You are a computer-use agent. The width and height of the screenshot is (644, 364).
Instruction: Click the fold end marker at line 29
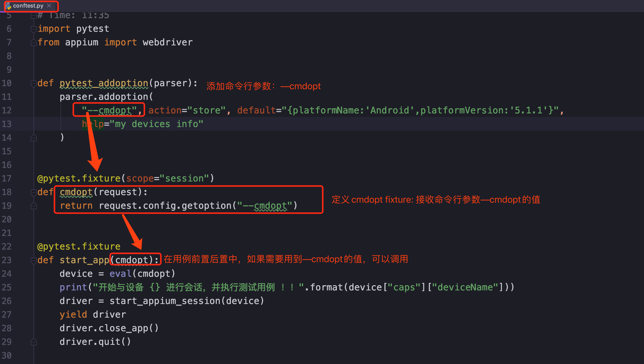pyautogui.click(x=34, y=342)
